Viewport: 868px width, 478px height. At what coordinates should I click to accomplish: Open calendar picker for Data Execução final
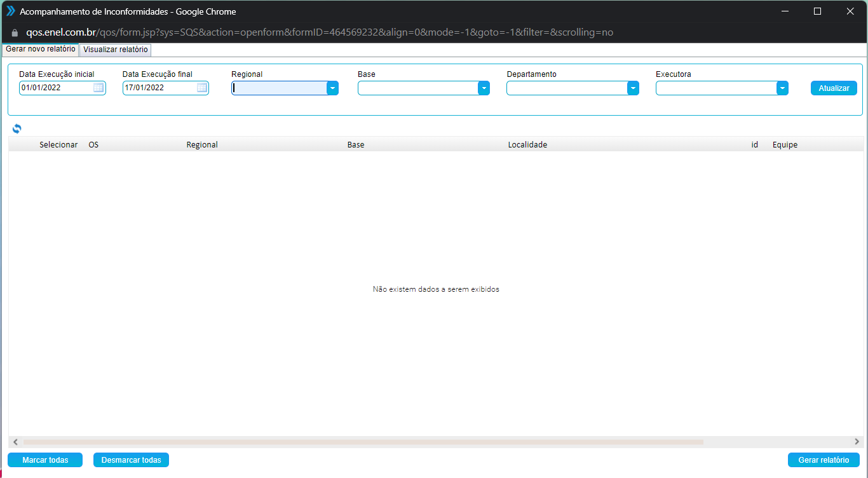pos(201,88)
